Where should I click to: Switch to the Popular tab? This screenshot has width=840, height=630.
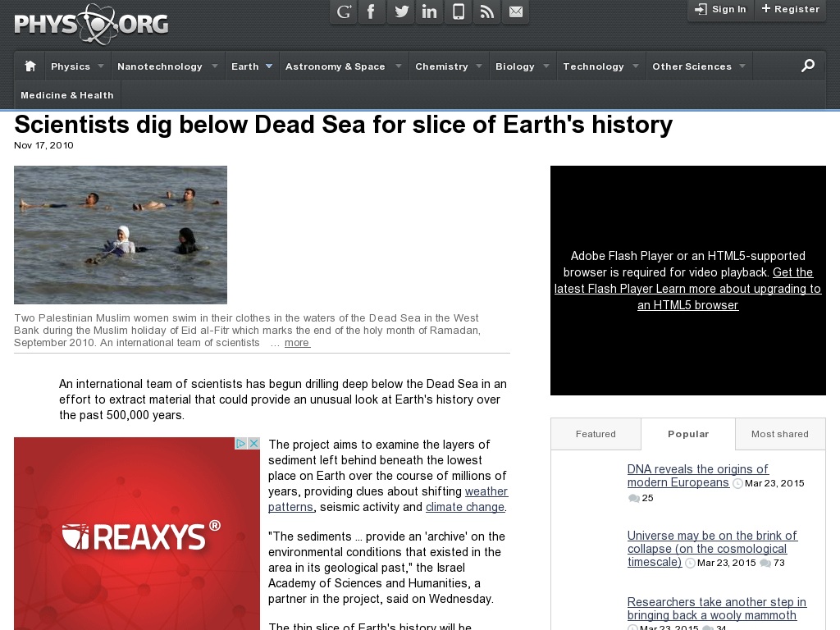[x=688, y=434]
